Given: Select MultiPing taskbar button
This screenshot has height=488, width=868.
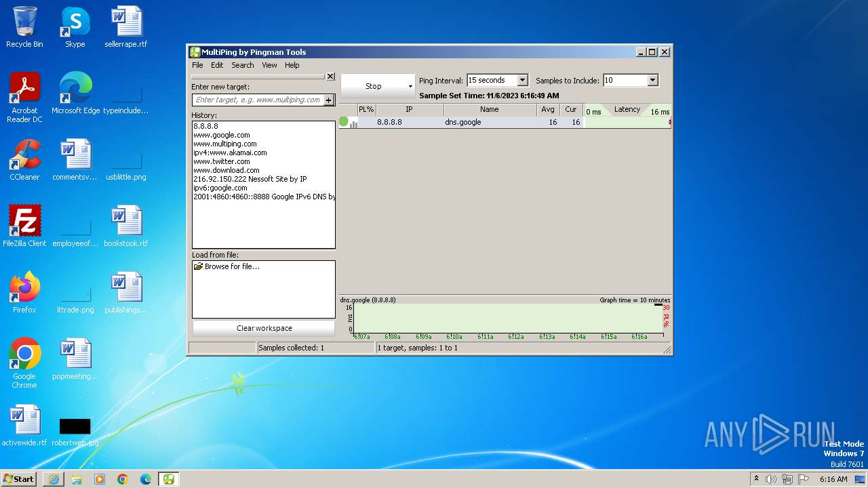Looking at the screenshot, I should click(169, 479).
